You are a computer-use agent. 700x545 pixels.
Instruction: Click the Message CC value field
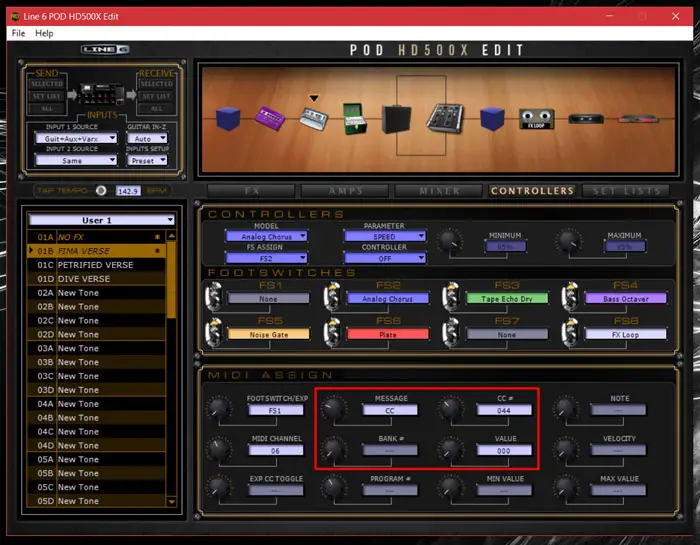pyautogui.click(x=390, y=410)
